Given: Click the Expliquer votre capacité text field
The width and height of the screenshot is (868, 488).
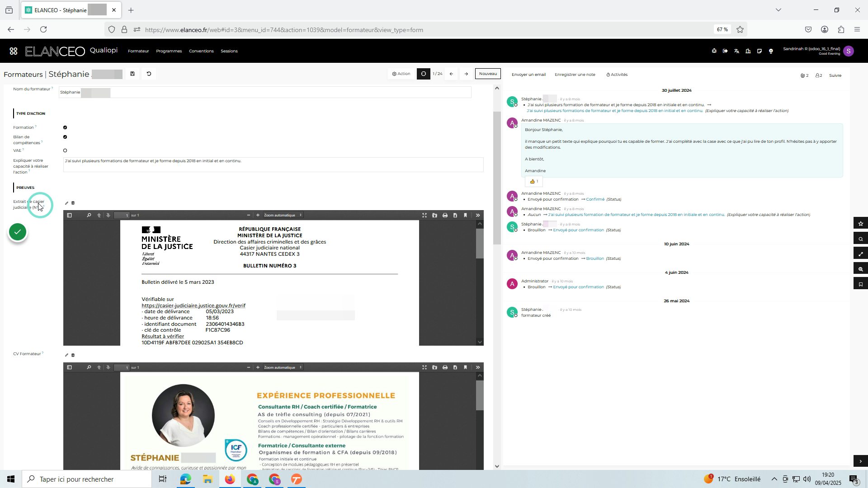Looking at the screenshot, I should [274, 165].
